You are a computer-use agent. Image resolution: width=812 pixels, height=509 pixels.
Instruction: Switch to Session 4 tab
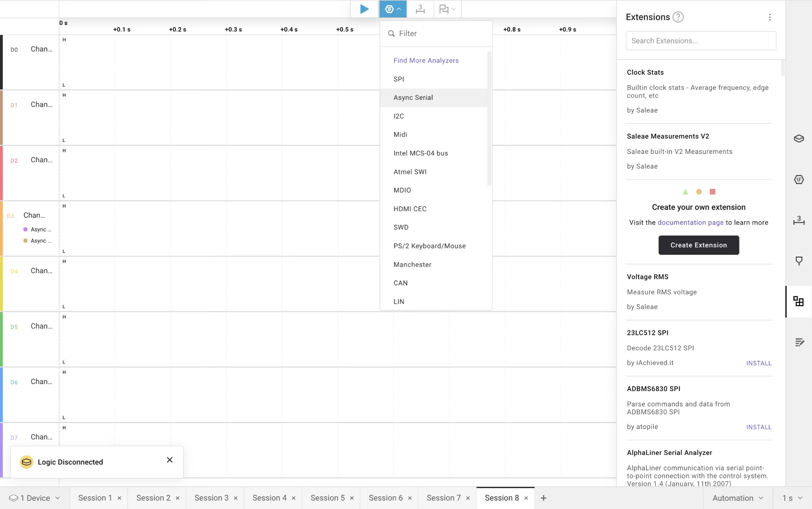269,498
